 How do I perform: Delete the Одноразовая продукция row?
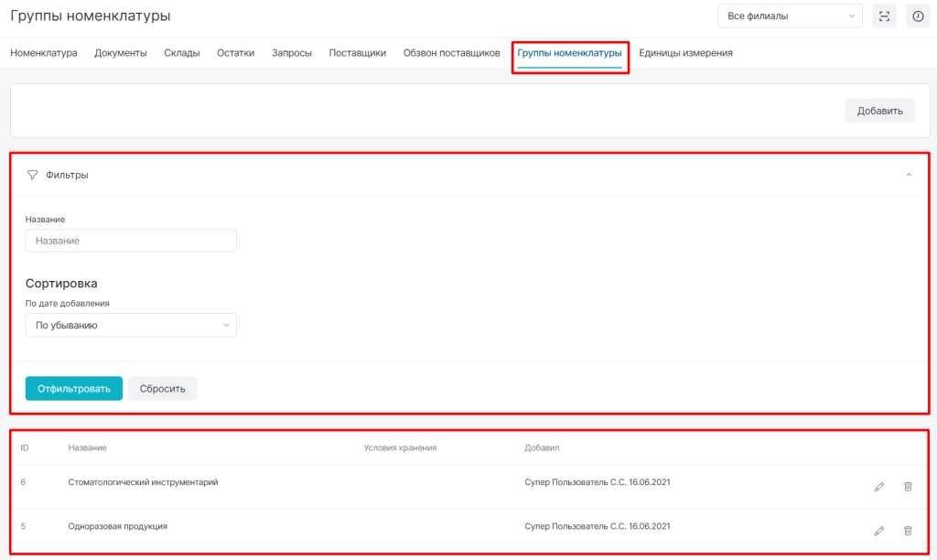[x=908, y=531]
